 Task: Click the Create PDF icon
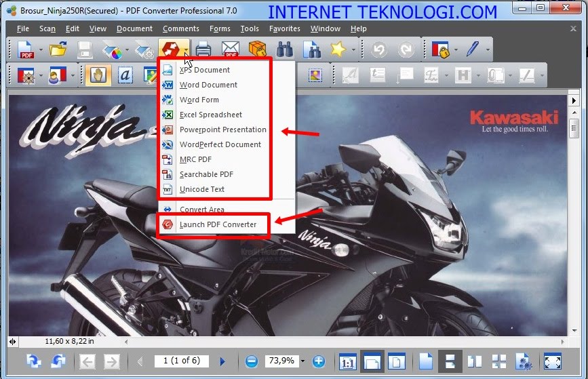point(26,49)
